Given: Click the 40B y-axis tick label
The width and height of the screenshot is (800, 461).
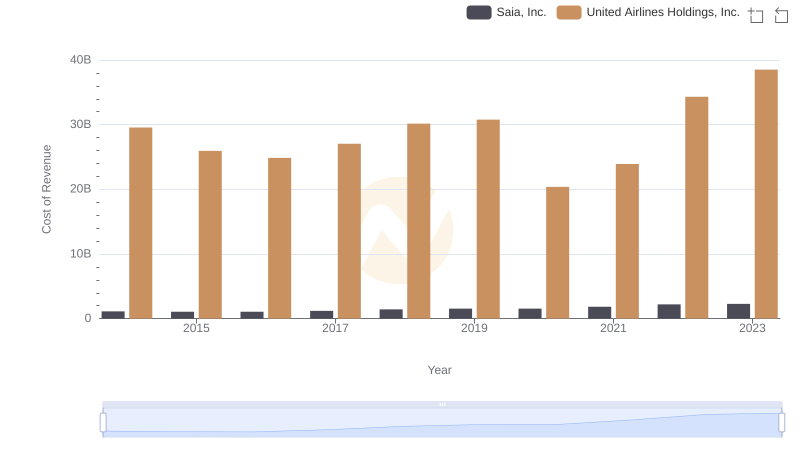Looking at the screenshot, I should [x=80, y=60].
